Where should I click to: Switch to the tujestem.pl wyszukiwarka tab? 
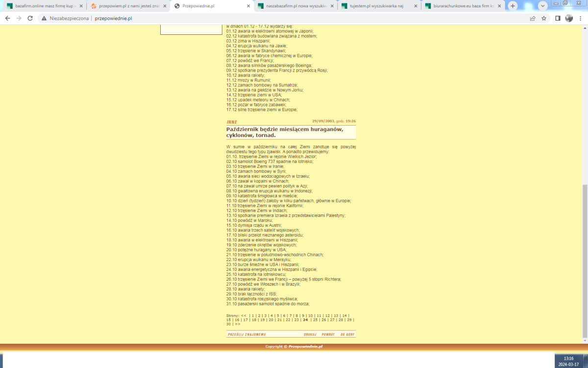coord(377,6)
